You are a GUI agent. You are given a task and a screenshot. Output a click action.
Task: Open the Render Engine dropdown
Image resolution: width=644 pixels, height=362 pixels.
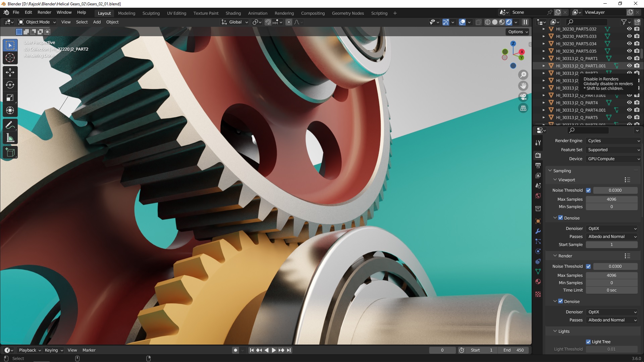[x=613, y=141]
